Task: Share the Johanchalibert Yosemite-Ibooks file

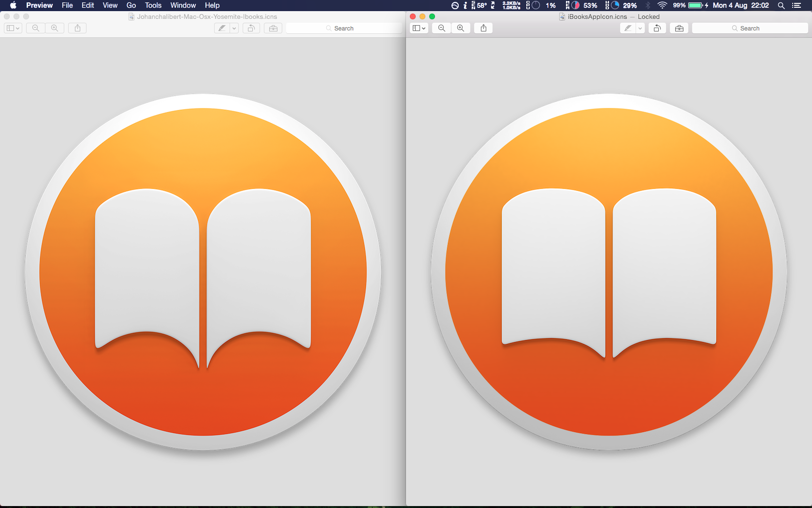Action: click(x=77, y=28)
